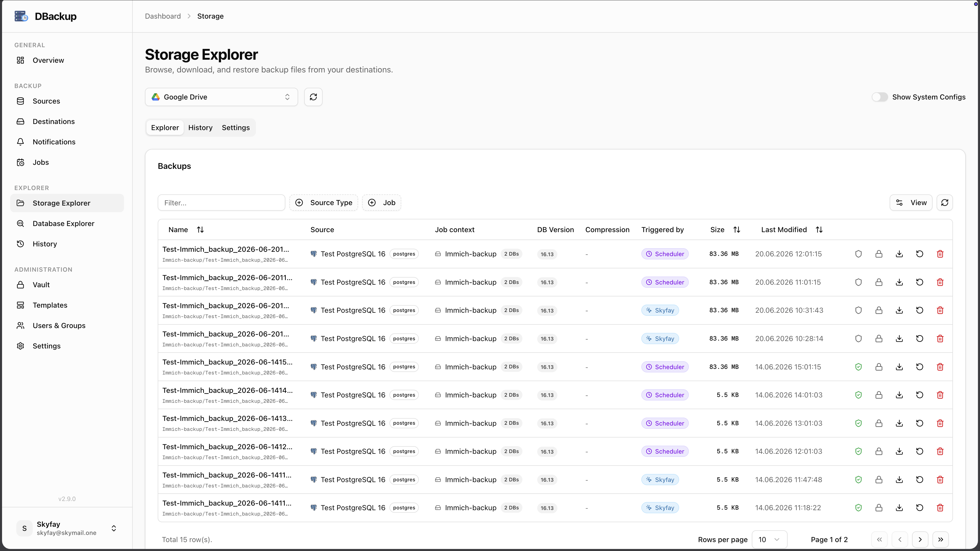Open the View columns menu
980x551 pixels.
click(911, 203)
